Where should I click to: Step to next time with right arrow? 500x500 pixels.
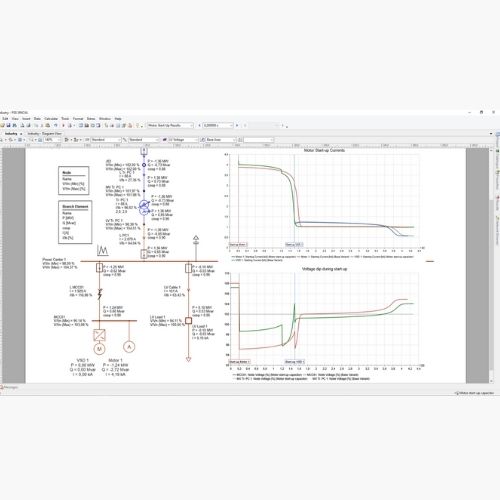pos(237,125)
